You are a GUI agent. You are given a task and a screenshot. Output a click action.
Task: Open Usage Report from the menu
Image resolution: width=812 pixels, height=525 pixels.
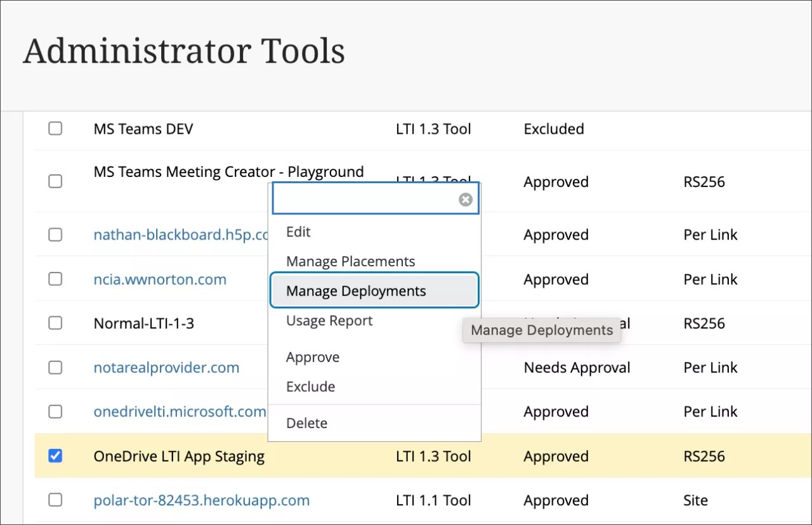point(329,320)
